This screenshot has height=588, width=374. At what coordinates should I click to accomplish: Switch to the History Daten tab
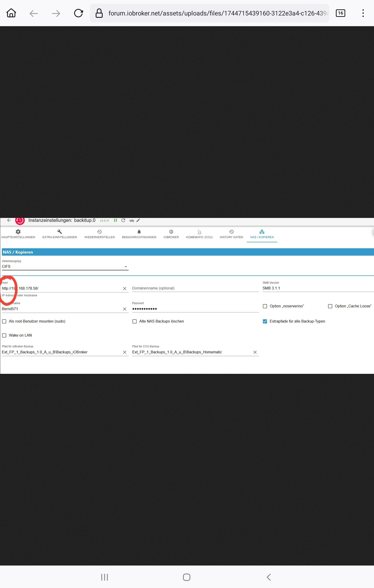click(231, 234)
